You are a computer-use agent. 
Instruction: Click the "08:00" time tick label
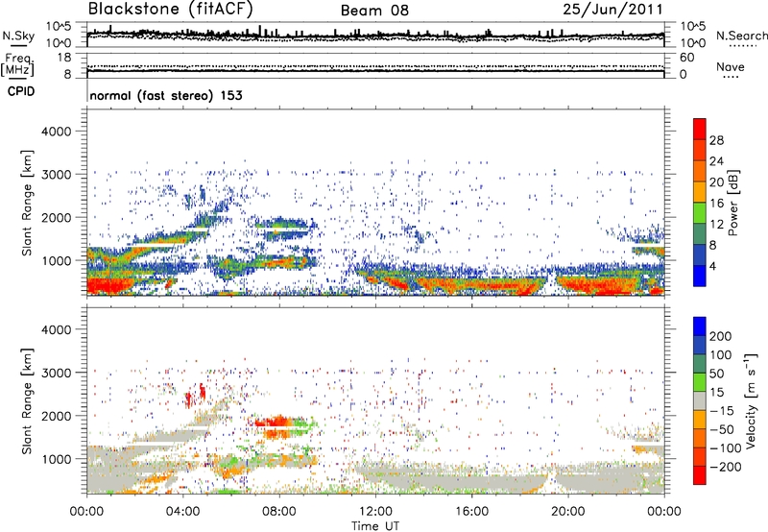click(x=279, y=512)
